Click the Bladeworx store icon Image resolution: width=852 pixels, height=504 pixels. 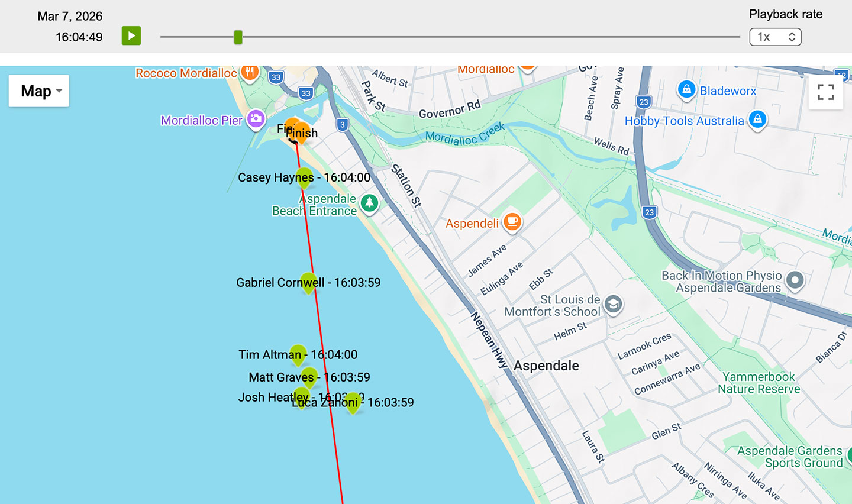tap(686, 90)
